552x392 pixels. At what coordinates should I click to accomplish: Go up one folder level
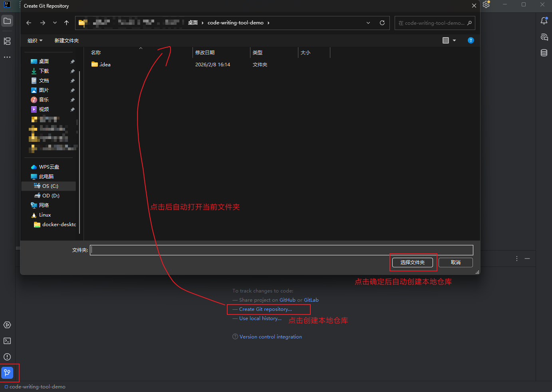66,23
